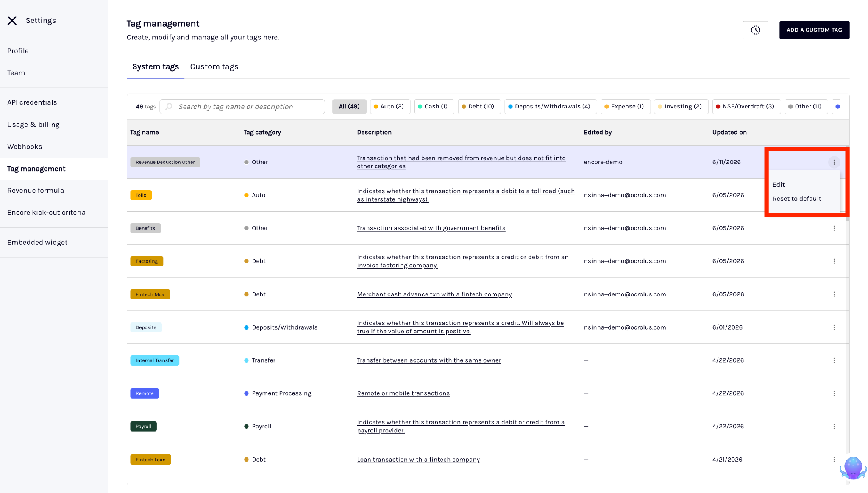
Task: Click the Fintech Loan tag badge
Action: pos(150,460)
